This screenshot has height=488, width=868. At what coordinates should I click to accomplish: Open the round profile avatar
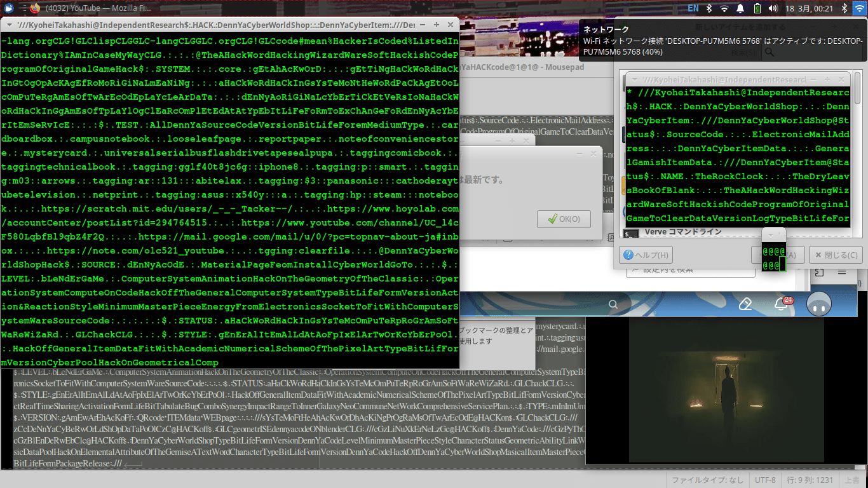coord(819,304)
